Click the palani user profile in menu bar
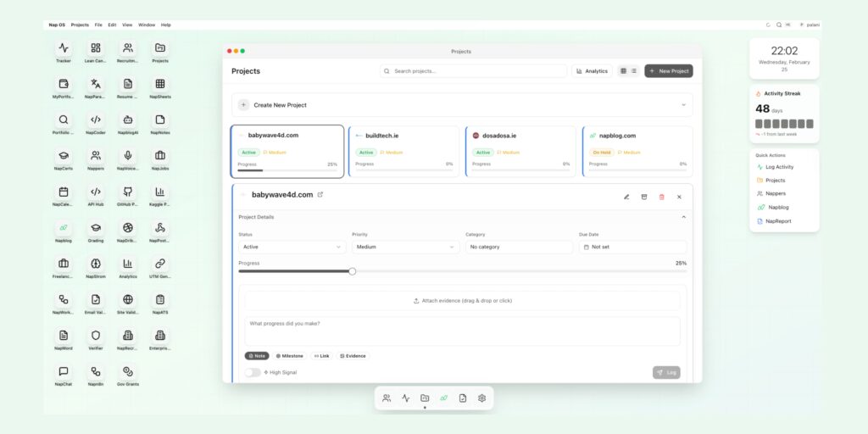Screen dimensions: 868x434 (810, 25)
